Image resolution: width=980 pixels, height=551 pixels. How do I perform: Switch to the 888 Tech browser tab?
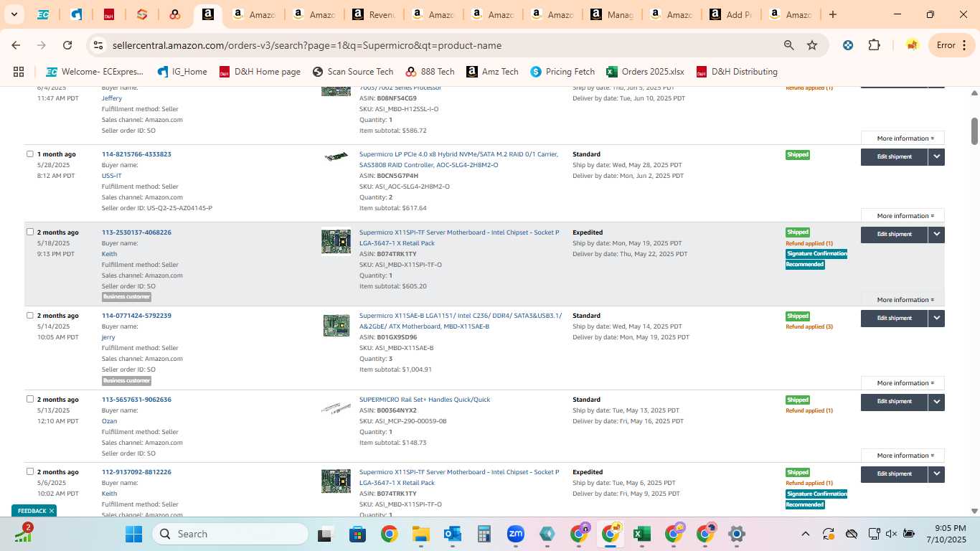(x=174, y=14)
